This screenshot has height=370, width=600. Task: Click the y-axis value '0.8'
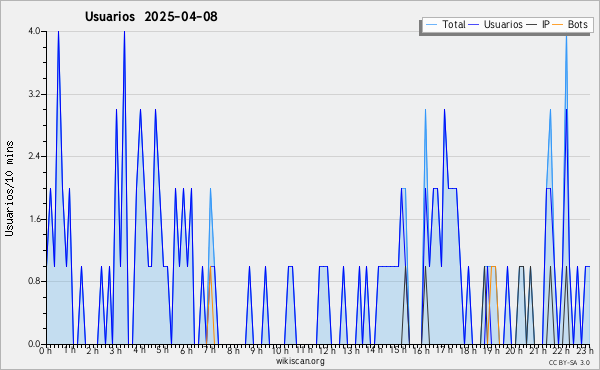point(34,281)
